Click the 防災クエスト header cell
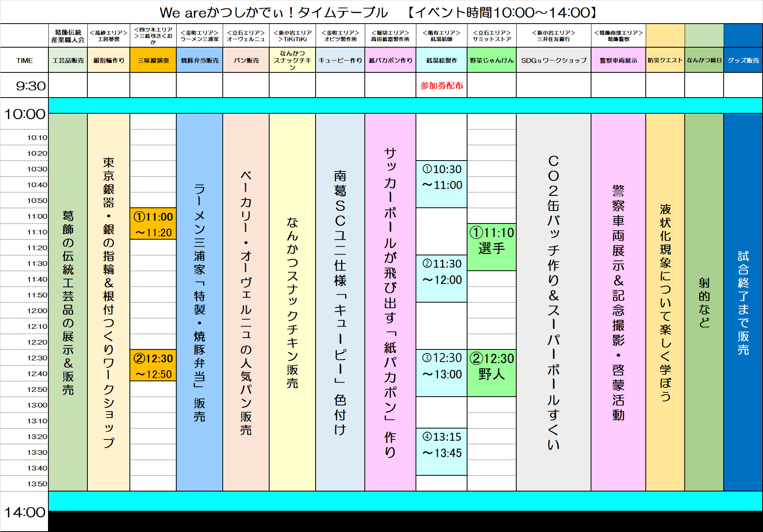Screen dimensions: 763x532 (665, 60)
